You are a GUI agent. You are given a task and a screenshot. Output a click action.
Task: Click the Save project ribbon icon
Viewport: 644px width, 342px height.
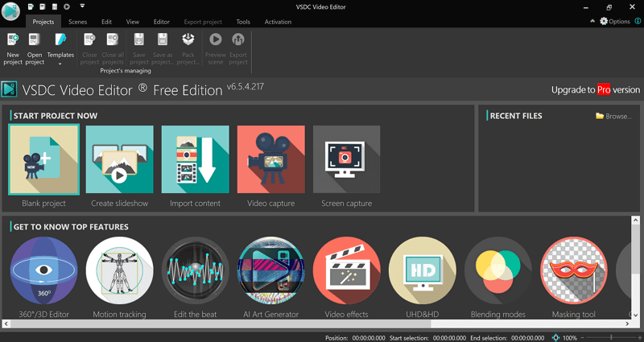(x=138, y=39)
